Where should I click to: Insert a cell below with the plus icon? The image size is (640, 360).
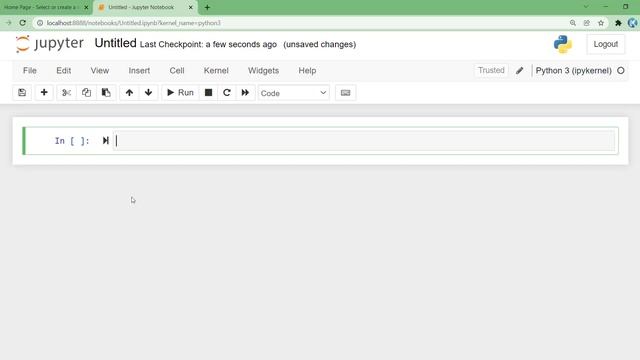pos(44,93)
